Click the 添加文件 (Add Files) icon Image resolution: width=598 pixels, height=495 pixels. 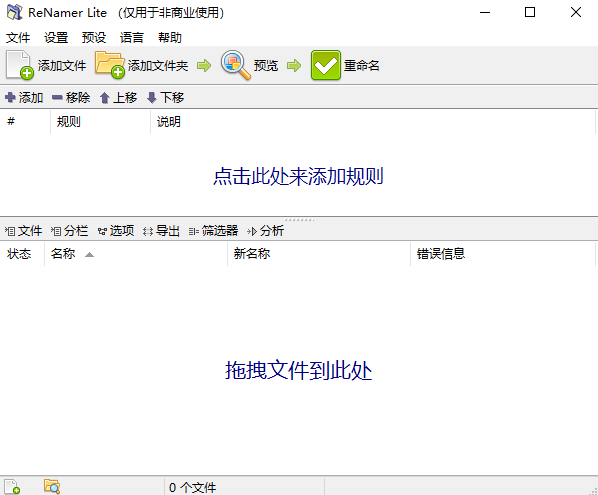coord(20,65)
